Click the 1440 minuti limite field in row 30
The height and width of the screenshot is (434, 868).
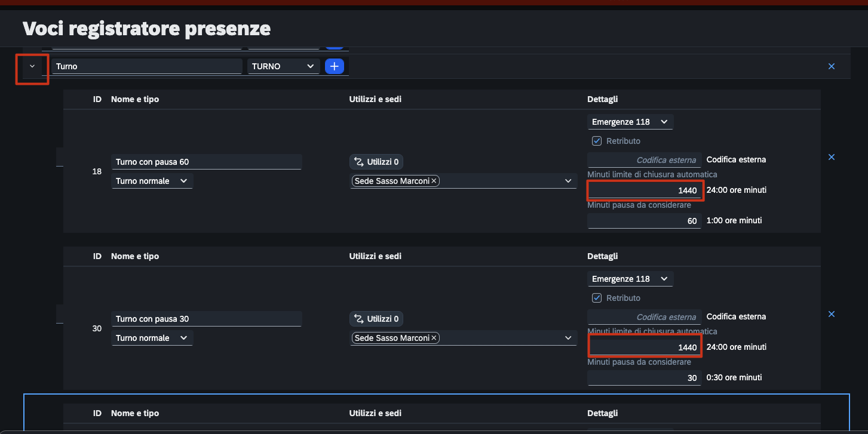tap(645, 347)
